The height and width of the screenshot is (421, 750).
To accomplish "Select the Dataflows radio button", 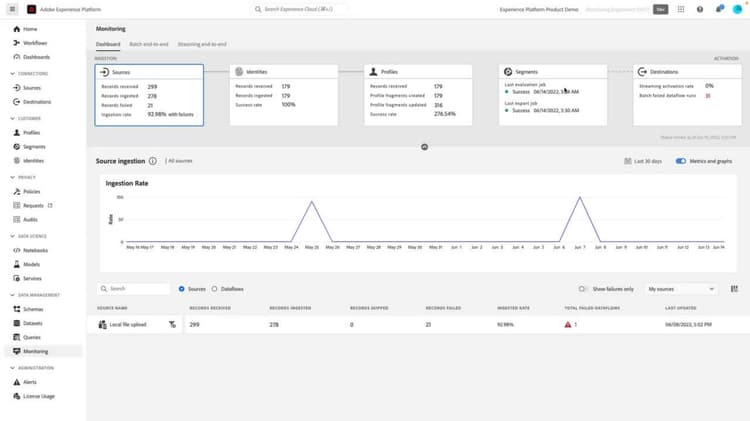I will click(x=214, y=289).
